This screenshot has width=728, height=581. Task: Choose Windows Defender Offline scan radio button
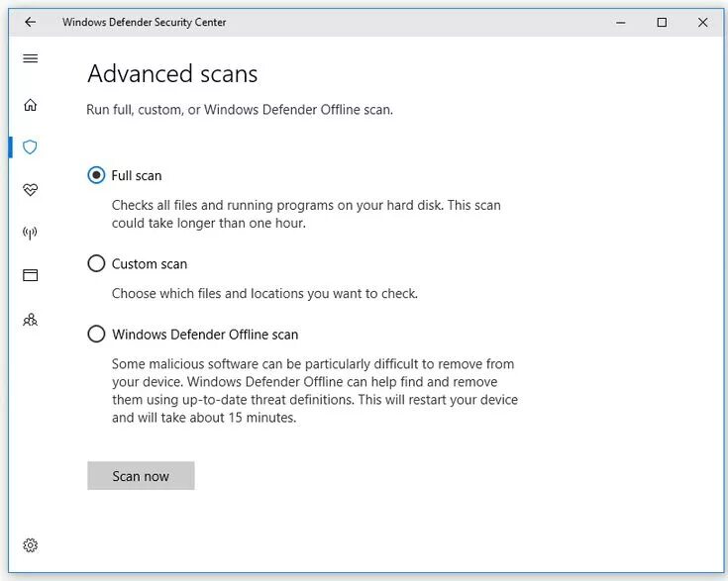coord(96,334)
